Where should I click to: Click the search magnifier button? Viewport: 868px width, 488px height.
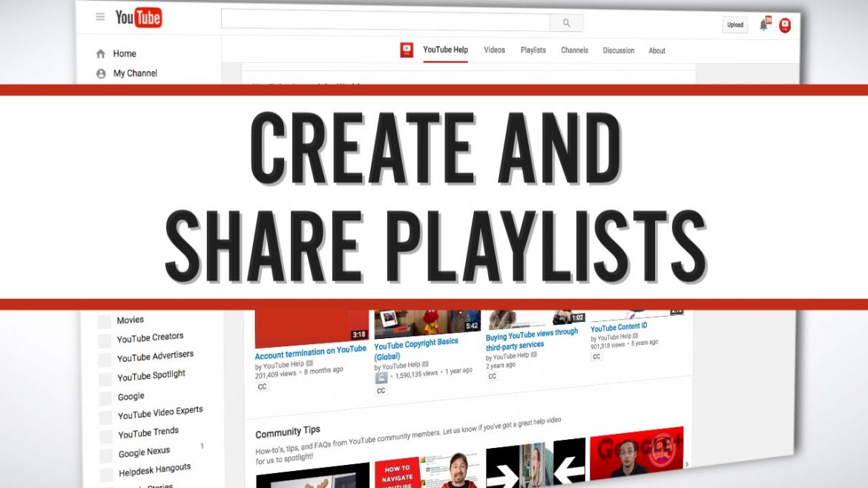point(566,23)
